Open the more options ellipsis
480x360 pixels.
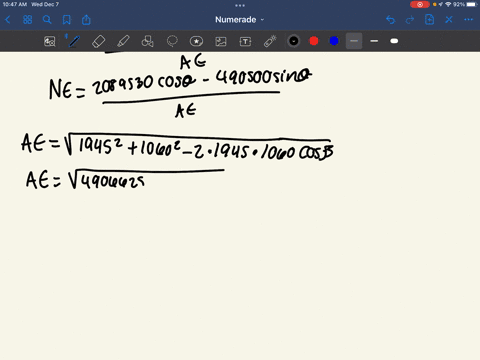click(468, 20)
